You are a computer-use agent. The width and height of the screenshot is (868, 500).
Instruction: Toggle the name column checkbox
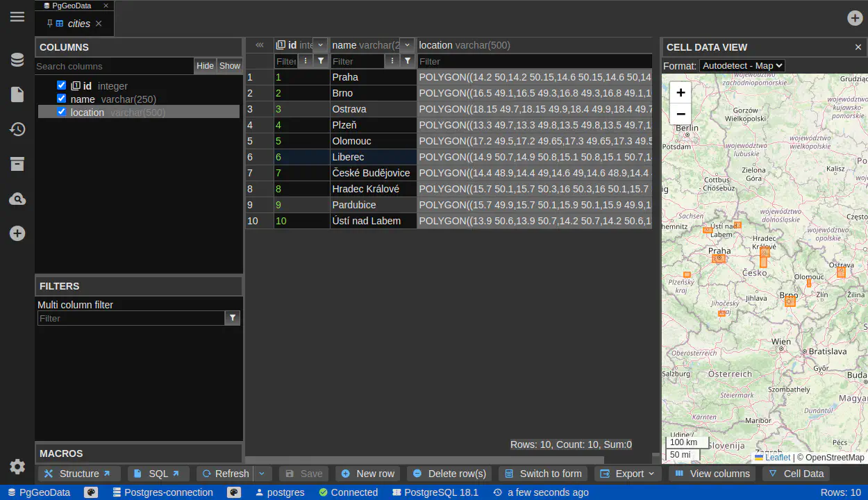(62, 99)
